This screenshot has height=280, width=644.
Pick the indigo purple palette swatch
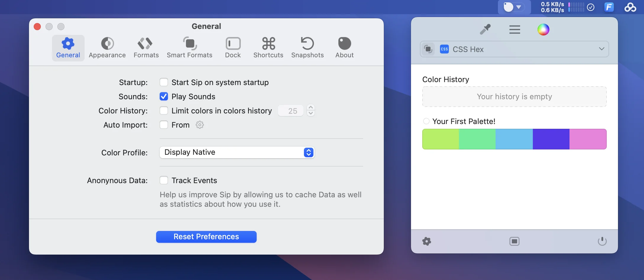pyautogui.click(x=551, y=139)
